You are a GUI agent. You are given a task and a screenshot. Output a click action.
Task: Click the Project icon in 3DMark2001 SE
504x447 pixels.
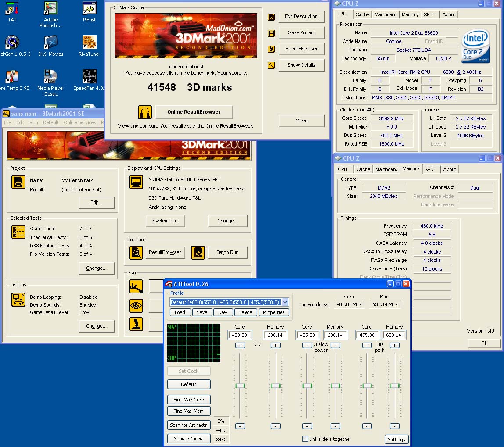pos(18,182)
